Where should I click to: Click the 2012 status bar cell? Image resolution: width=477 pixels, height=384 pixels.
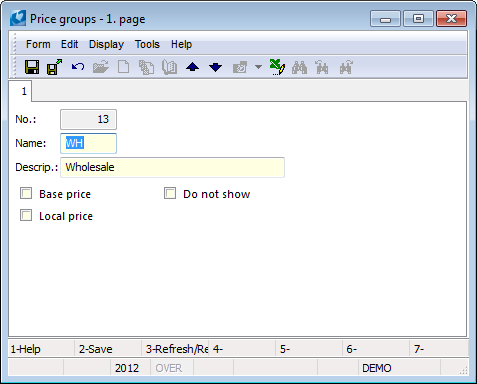tap(130, 368)
